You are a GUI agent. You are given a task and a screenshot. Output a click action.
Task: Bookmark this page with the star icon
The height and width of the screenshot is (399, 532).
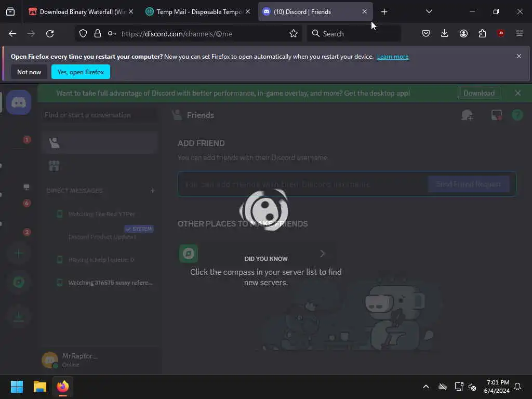(x=294, y=34)
